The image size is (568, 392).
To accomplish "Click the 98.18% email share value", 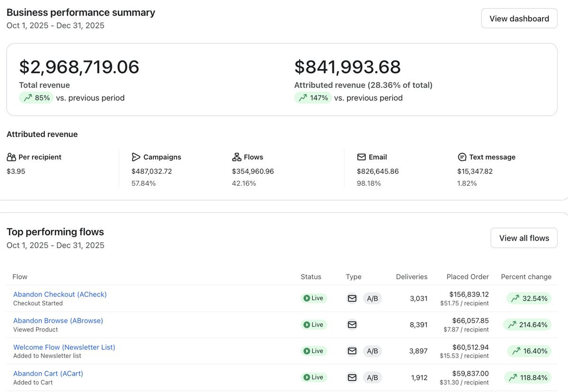I will pos(369,183).
